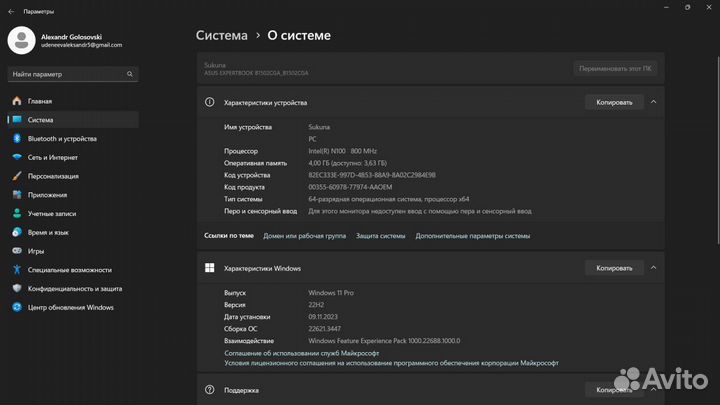Viewport: 720px width, 405px height.
Task: Open Время и язык label in sidebar
Action: coord(48,233)
